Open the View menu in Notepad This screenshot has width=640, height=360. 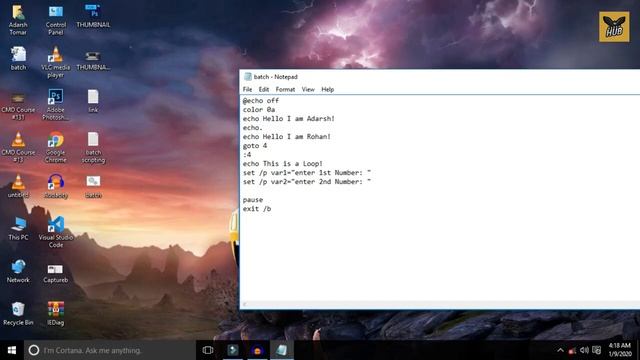click(308, 89)
